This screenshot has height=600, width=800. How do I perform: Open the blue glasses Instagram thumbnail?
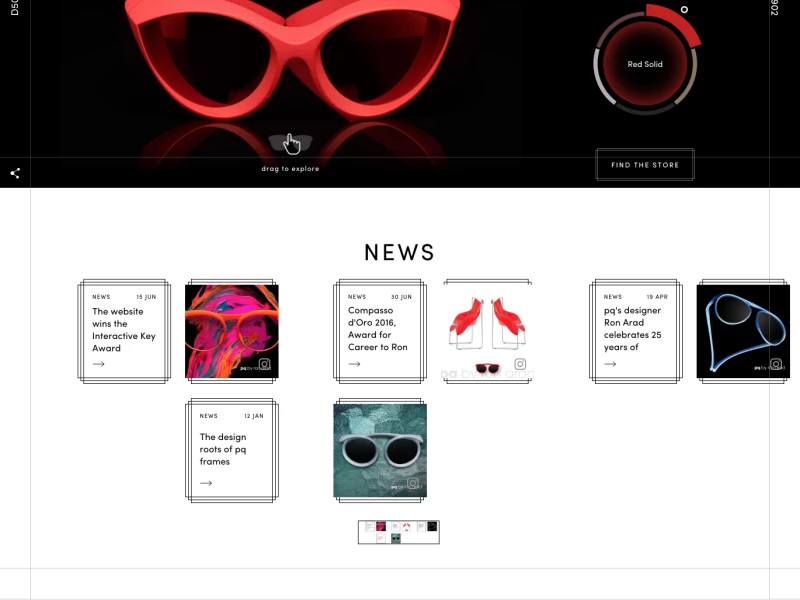743,331
